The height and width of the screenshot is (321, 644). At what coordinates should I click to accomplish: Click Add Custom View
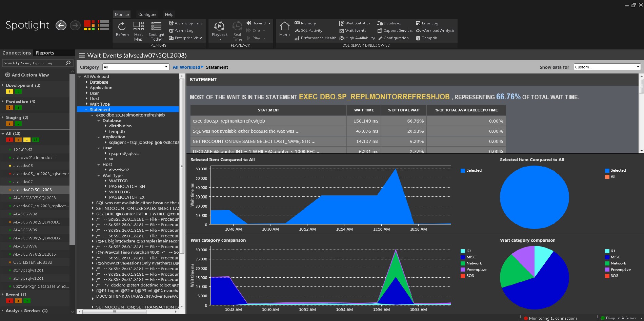tap(30, 75)
